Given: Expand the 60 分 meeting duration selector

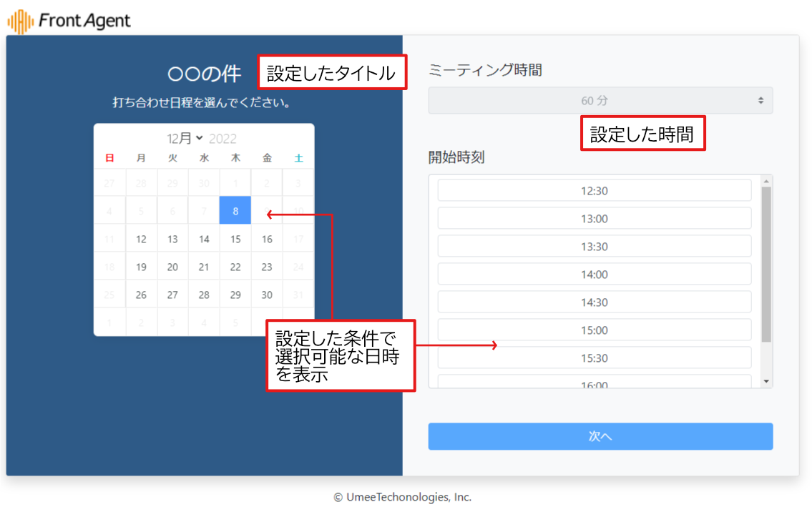Looking at the screenshot, I should coord(600,101).
